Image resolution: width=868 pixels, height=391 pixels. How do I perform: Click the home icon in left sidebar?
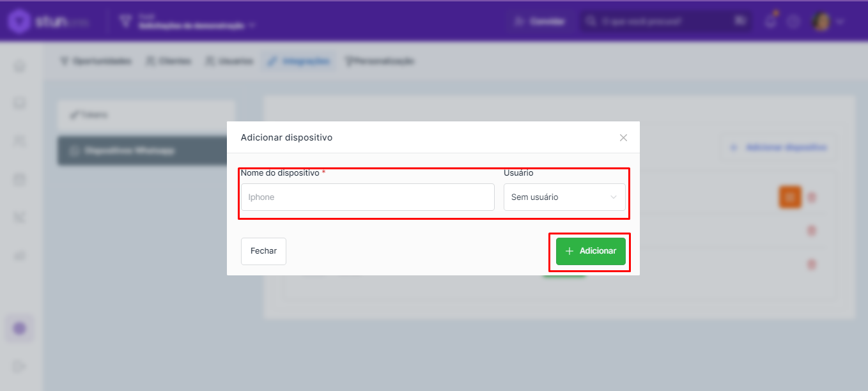coord(20,66)
